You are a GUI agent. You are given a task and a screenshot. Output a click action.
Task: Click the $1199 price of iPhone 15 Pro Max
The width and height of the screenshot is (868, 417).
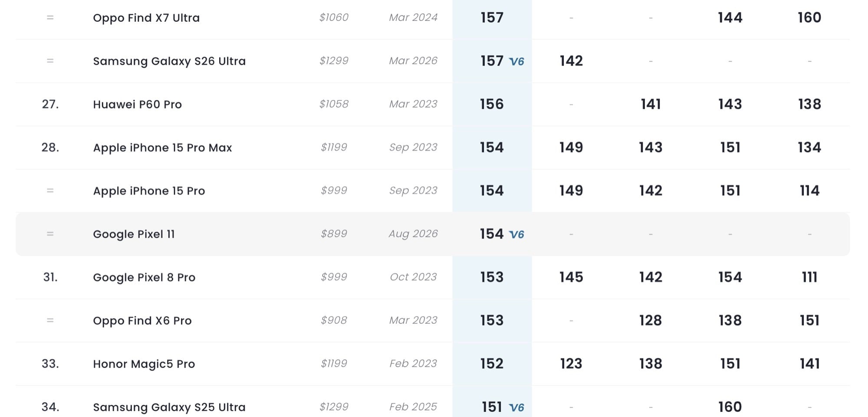click(334, 147)
